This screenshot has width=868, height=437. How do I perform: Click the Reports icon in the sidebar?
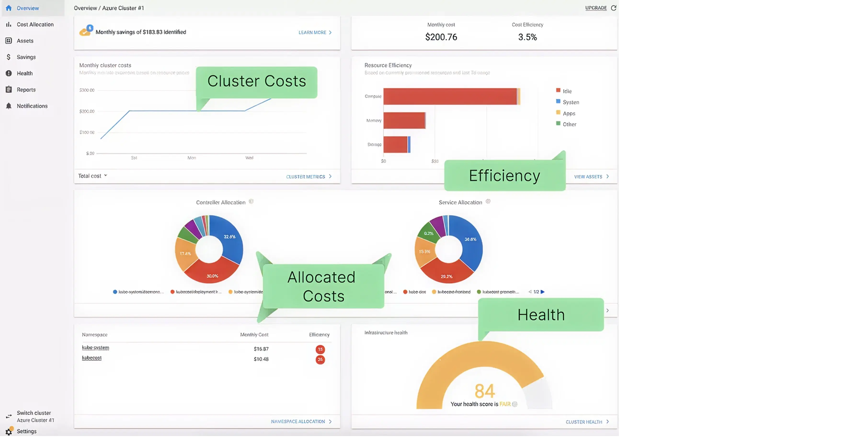(x=9, y=89)
